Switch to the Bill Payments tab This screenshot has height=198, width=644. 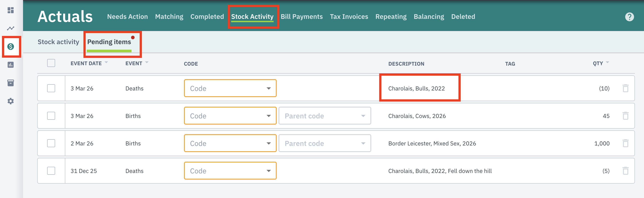[302, 17]
